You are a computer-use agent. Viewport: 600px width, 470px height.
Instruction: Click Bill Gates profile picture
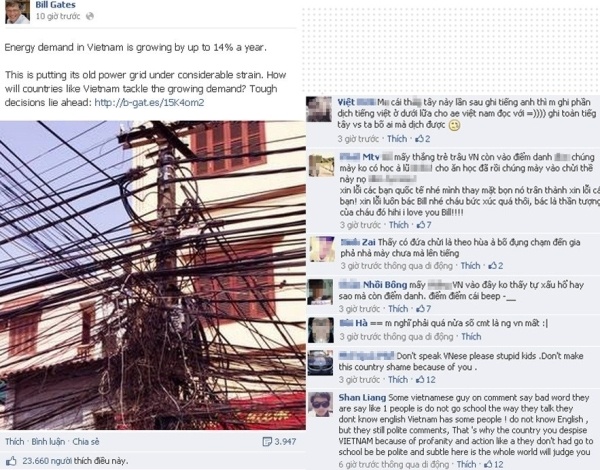[17, 11]
